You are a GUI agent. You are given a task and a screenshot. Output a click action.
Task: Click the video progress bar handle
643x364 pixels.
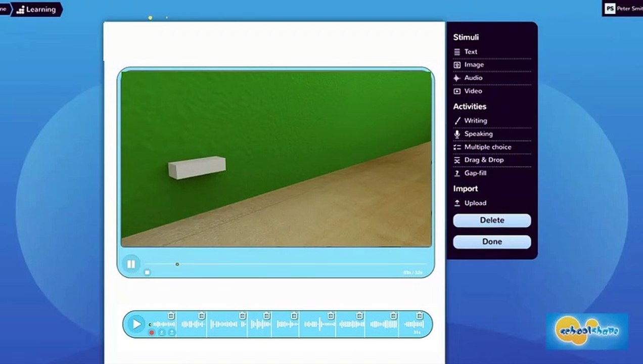[x=177, y=264]
